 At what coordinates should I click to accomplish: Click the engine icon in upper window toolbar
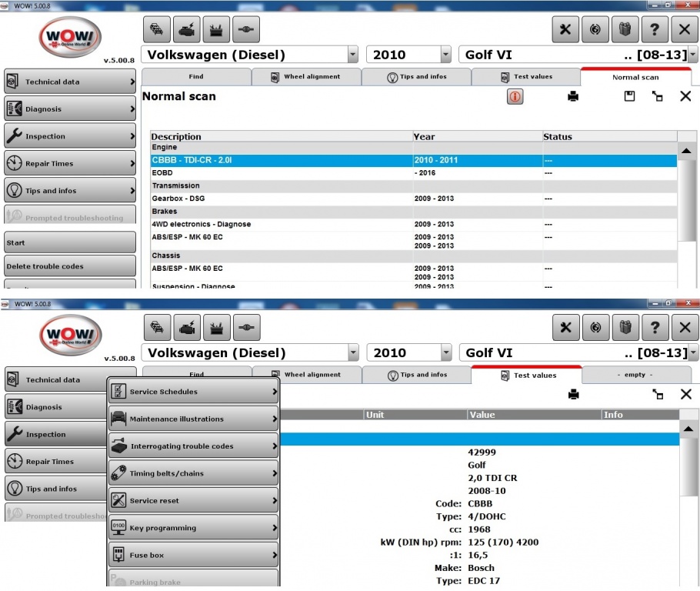[187, 29]
